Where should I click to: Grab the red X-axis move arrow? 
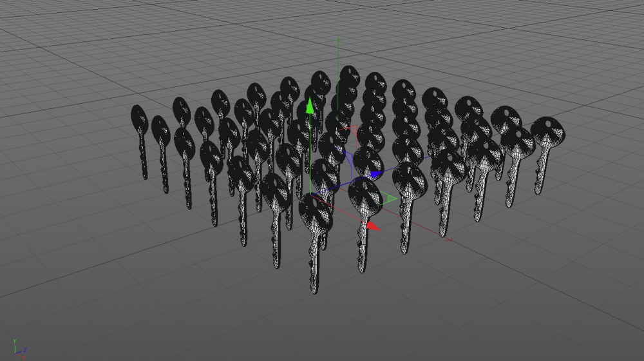[373, 226]
